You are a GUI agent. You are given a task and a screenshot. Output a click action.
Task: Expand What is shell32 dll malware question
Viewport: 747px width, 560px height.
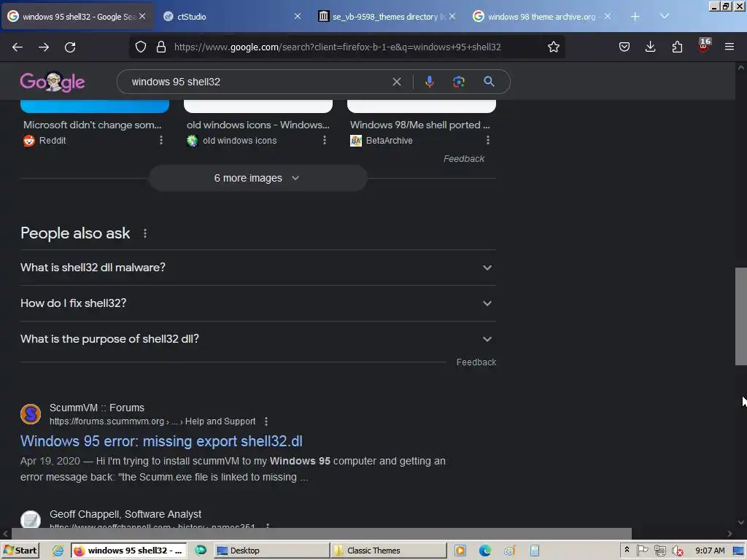(258, 268)
